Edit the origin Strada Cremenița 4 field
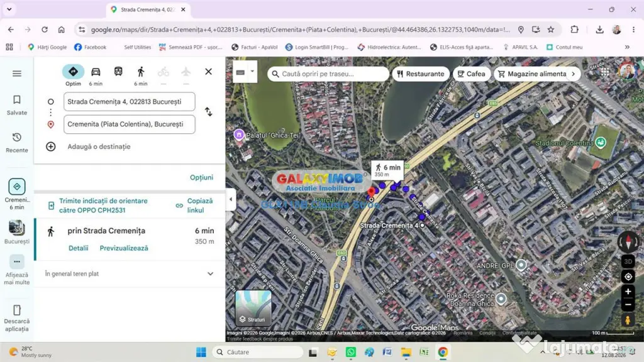Image resolution: width=644 pixels, height=362 pixels. (x=130, y=102)
